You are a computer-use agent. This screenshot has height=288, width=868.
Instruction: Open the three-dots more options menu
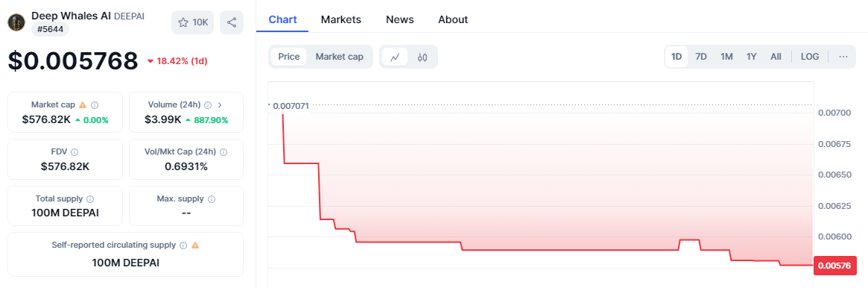[843, 57]
